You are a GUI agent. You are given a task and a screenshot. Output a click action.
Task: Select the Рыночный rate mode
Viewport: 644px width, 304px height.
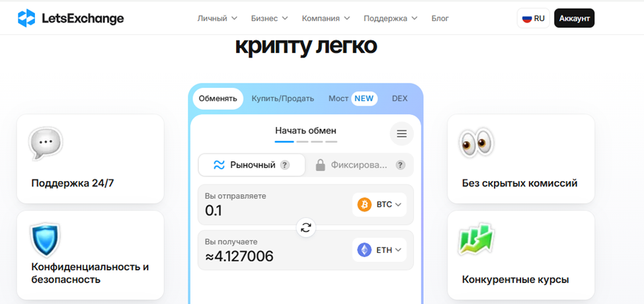click(x=252, y=165)
